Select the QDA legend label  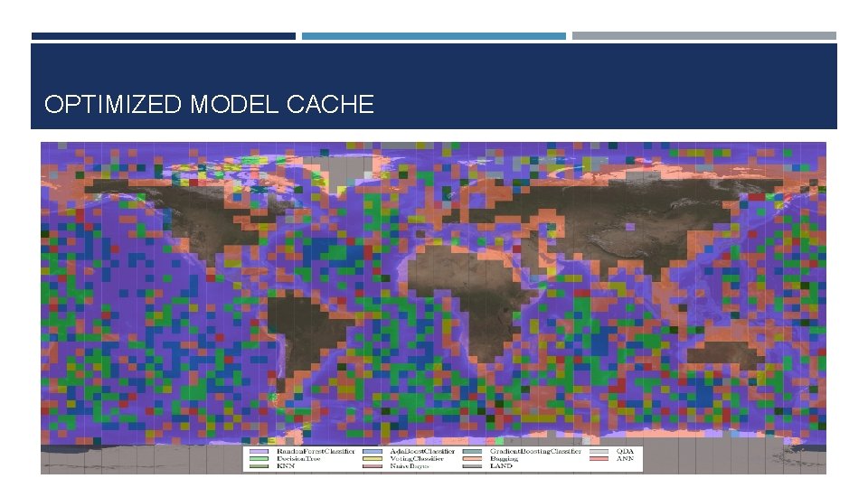[625, 452]
